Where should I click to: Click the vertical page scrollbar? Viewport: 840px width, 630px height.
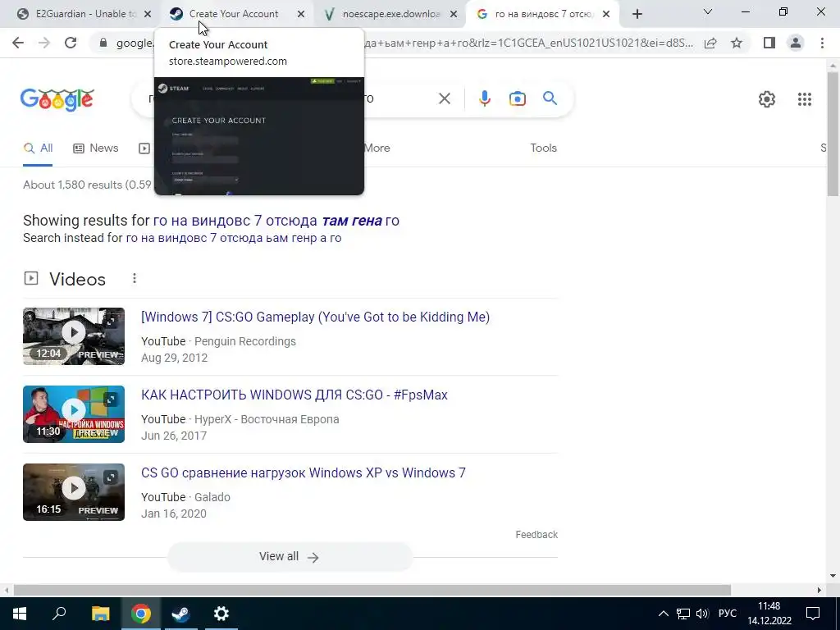pyautogui.click(x=833, y=134)
